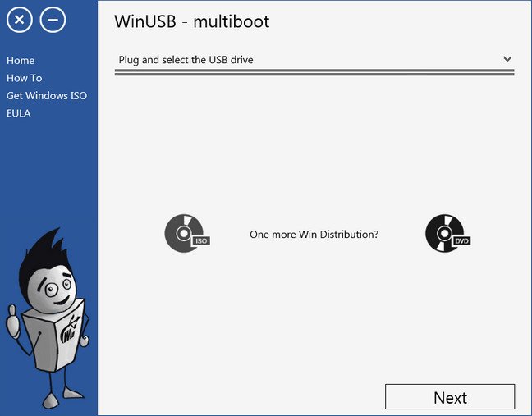This screenshot has width=532, height=416.
Task: Close the WinUSB window with the X button
Action: pos(20,20)
